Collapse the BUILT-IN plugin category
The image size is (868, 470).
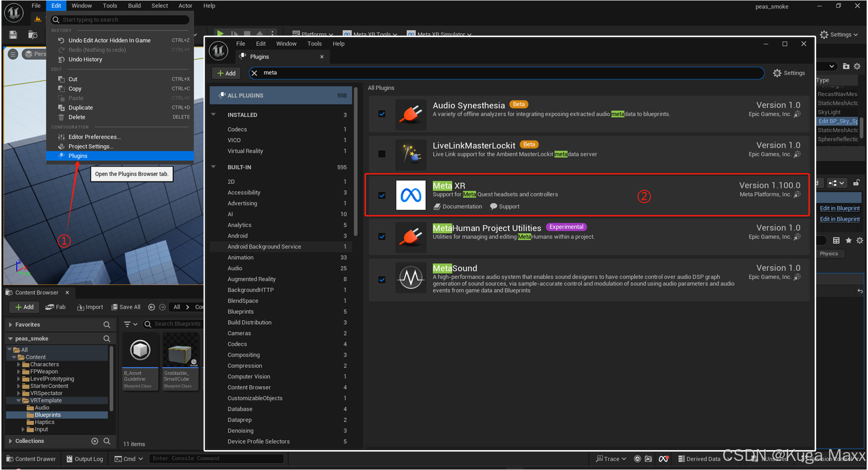coord(213,167)
